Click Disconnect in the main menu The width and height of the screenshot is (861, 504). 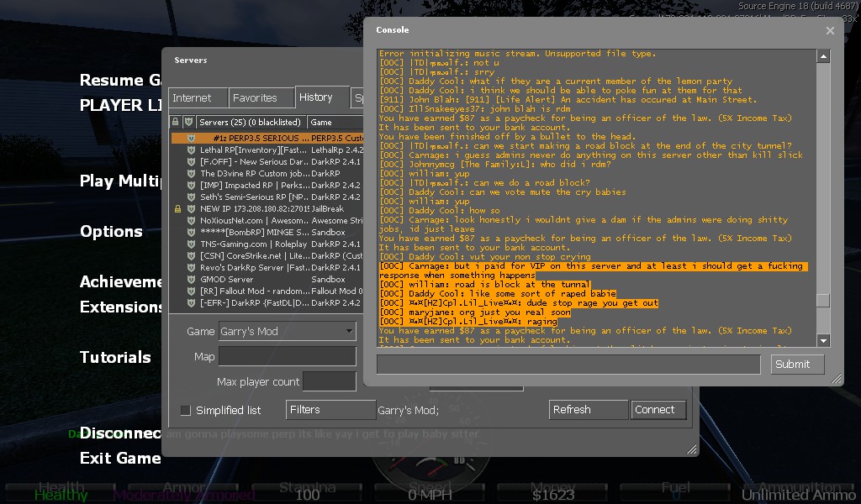click(120, 433)
